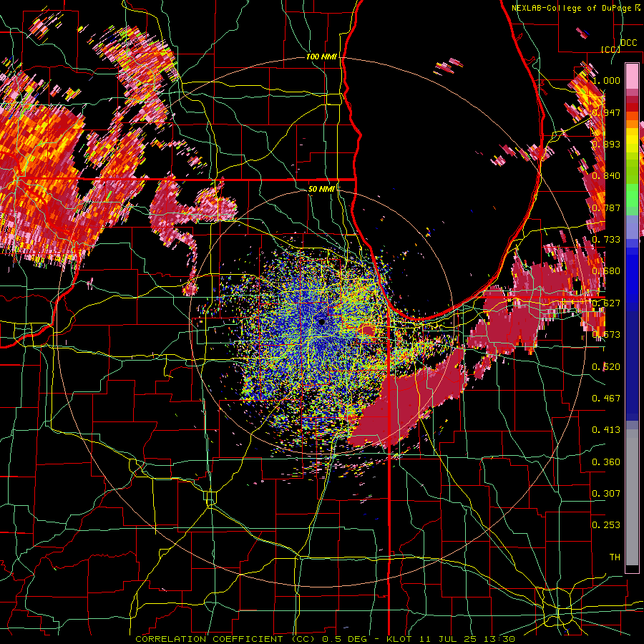This screenshot has height=644, width=644.
Task: Select the 1.000 value on the scale
Action: (606, 80)
